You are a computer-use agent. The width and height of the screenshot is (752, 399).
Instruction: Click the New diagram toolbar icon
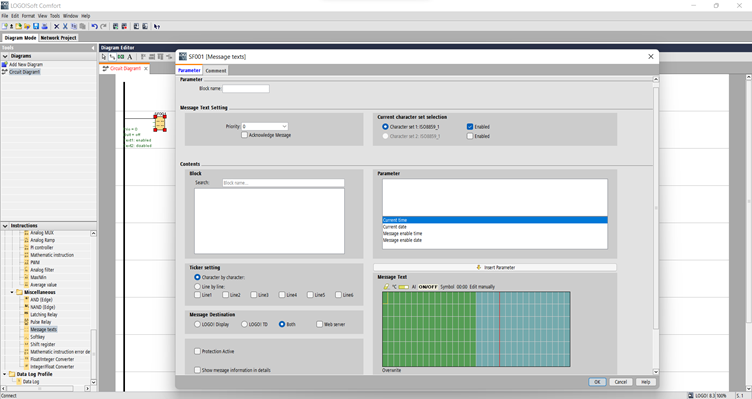4,26
